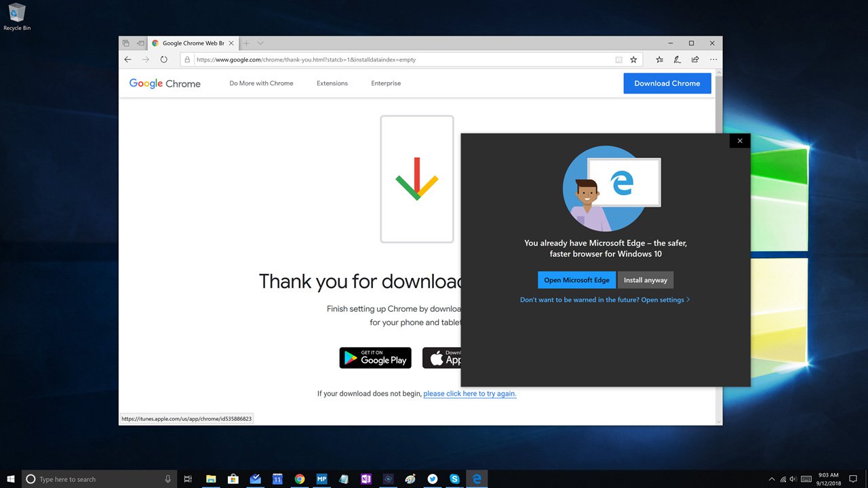Screen dimensions: 868x488
Task: Start a Web Note on this page
Action: tap(677, 60)
